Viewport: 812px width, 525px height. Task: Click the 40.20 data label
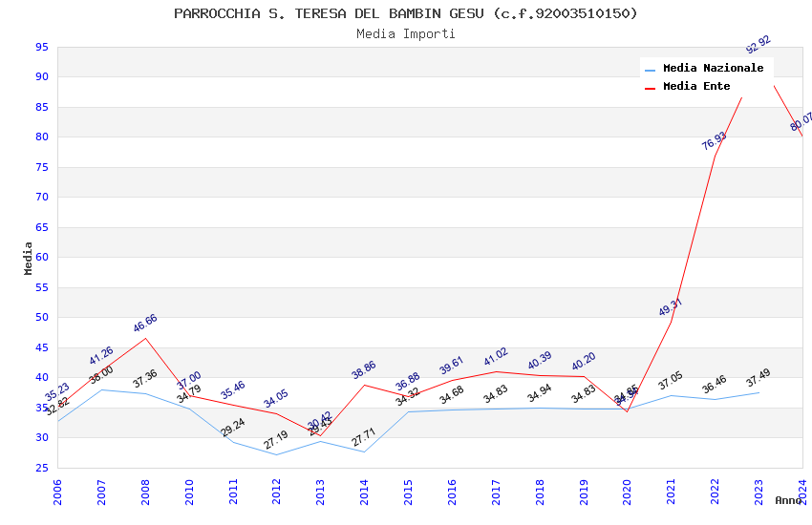point(584,361)
